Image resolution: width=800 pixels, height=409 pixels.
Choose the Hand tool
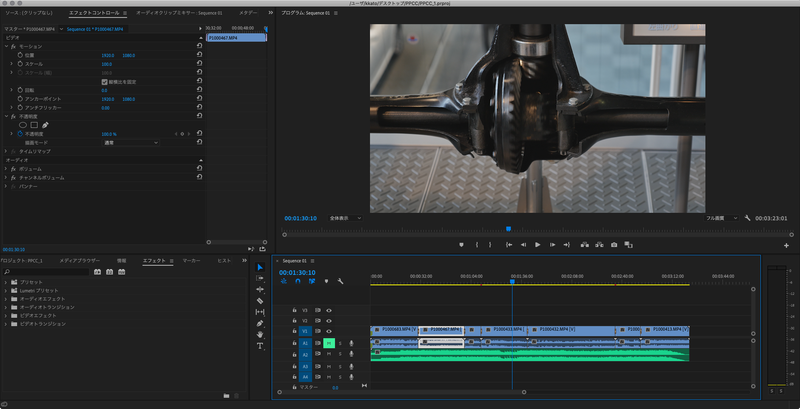[260, 334]
